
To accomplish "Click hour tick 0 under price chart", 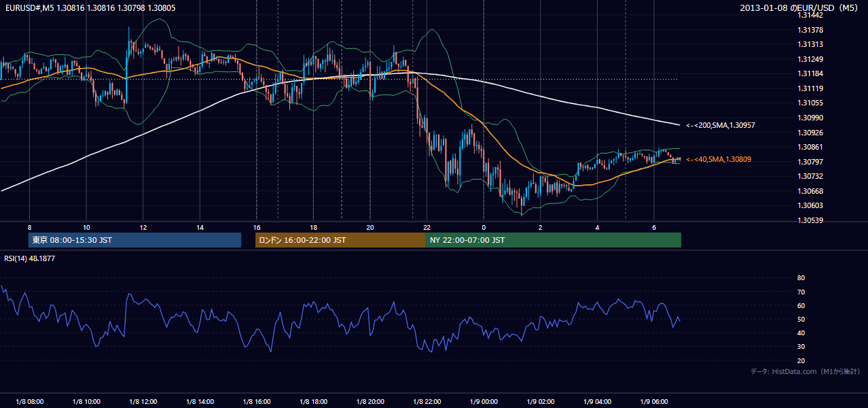I will tap(484, 227).
